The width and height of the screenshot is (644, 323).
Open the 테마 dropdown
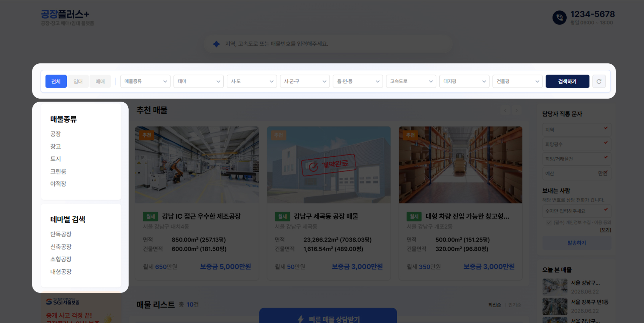199,81
